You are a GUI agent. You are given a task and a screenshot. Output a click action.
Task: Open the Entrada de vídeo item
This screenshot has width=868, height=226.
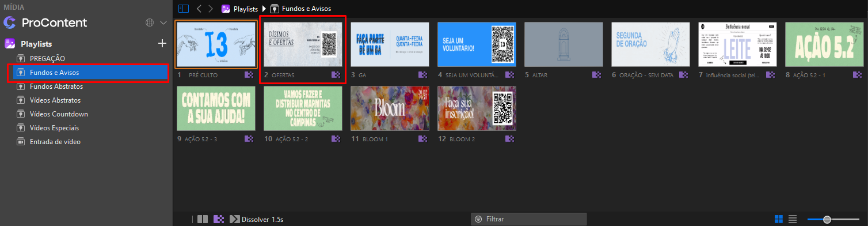tap(55, 142)
